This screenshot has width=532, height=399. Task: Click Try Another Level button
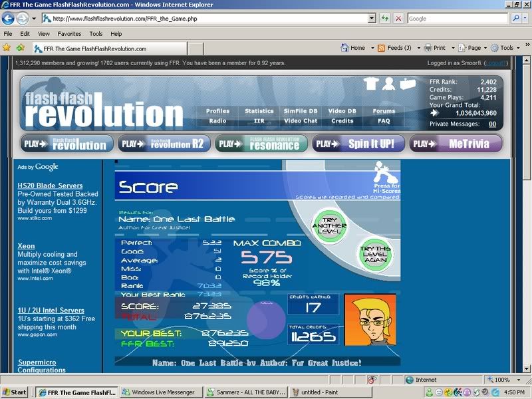[x=329, y=225]
